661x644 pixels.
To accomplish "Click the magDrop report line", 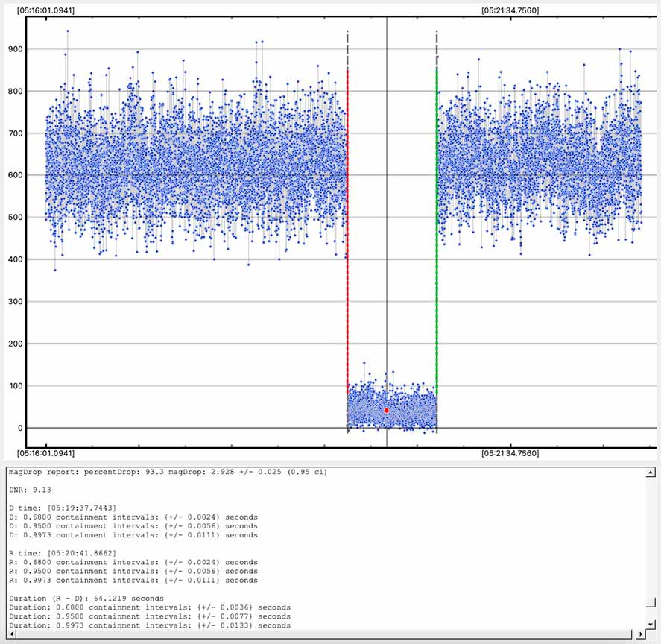I will (x=168, y=472).
